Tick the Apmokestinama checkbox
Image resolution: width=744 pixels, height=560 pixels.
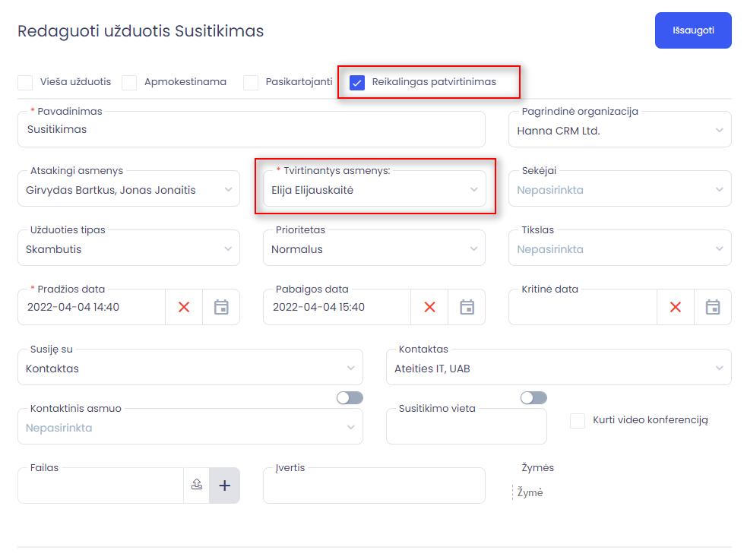[129, 82]
